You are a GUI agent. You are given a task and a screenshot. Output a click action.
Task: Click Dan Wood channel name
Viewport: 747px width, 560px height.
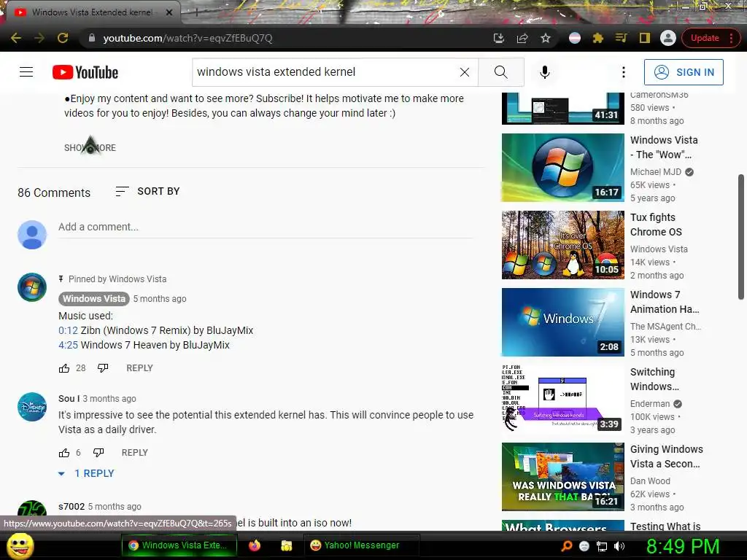click(x=650, y=481)
